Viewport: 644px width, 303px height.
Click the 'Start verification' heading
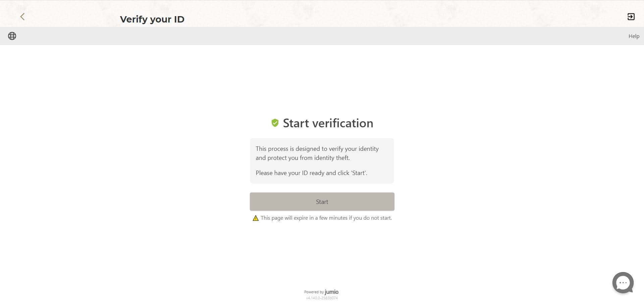coord(328,123)
